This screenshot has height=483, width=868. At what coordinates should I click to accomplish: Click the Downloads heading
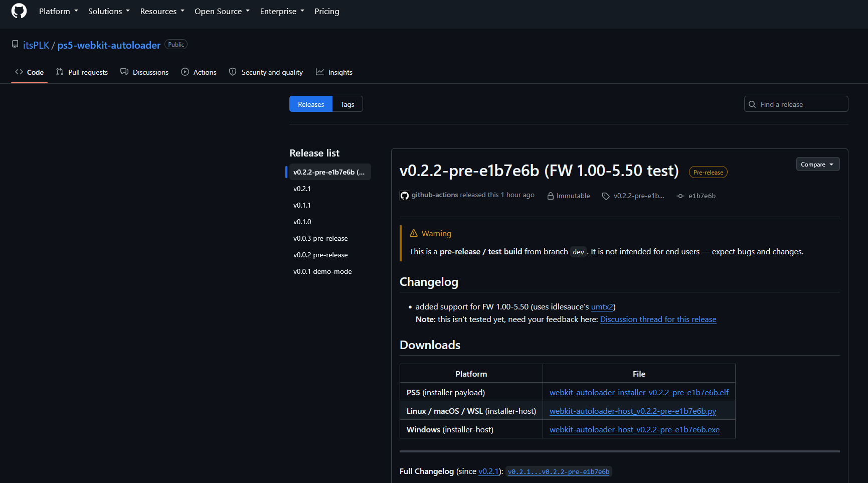pyautogui.click(x=430, y=345)
